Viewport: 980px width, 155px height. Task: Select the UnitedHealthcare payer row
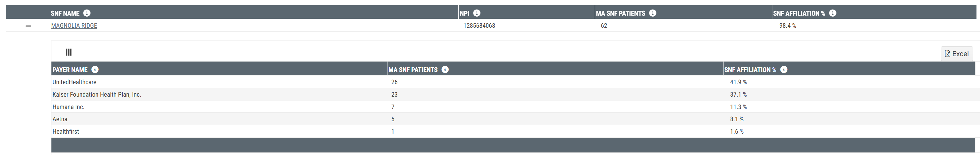513,82
